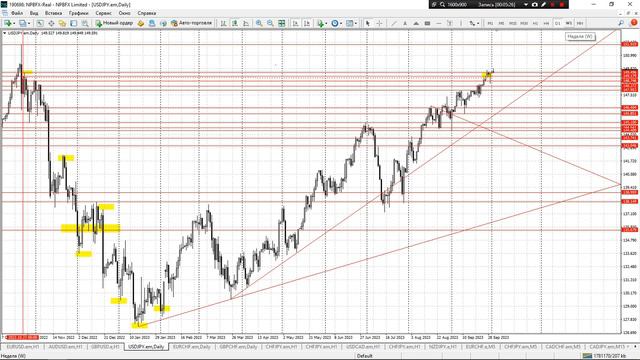Toggle chart auto scroll

pos(296,23)
